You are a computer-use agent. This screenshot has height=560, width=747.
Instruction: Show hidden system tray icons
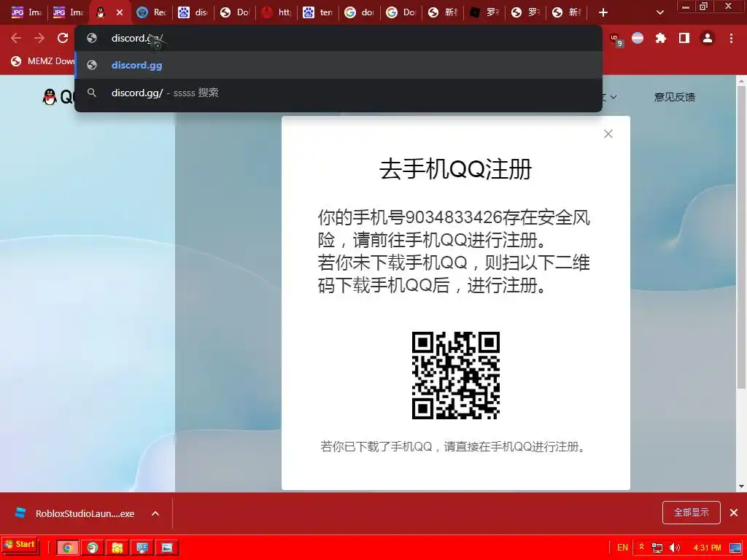642,547
